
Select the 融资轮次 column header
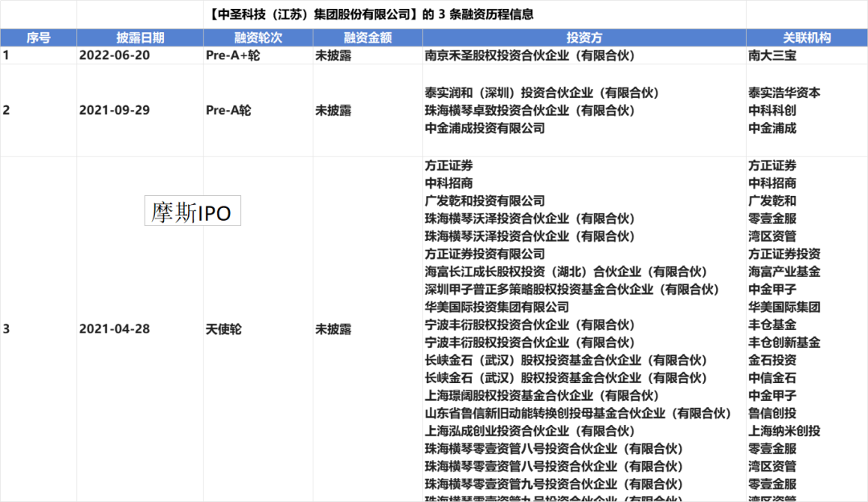pos(258,38)
